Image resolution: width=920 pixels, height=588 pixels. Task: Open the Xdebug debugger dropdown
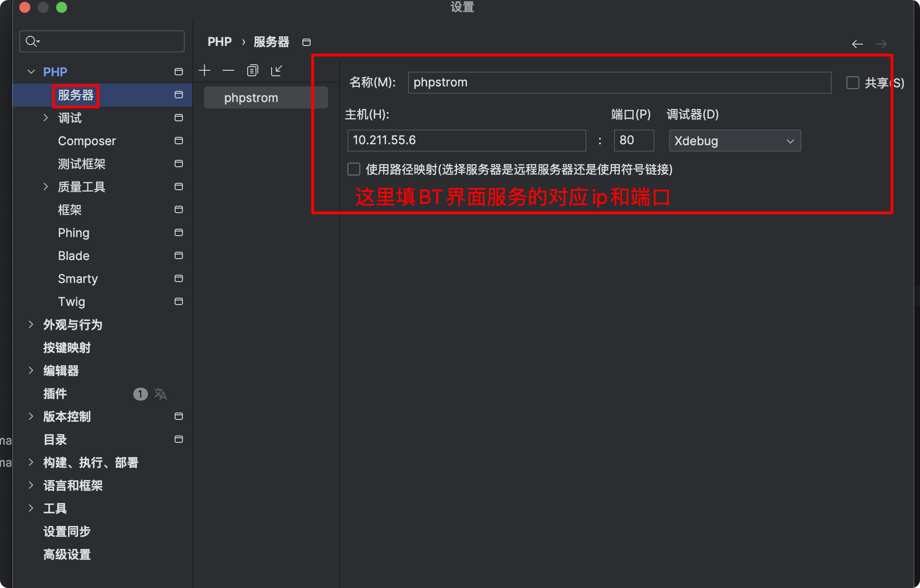(734, 141)
